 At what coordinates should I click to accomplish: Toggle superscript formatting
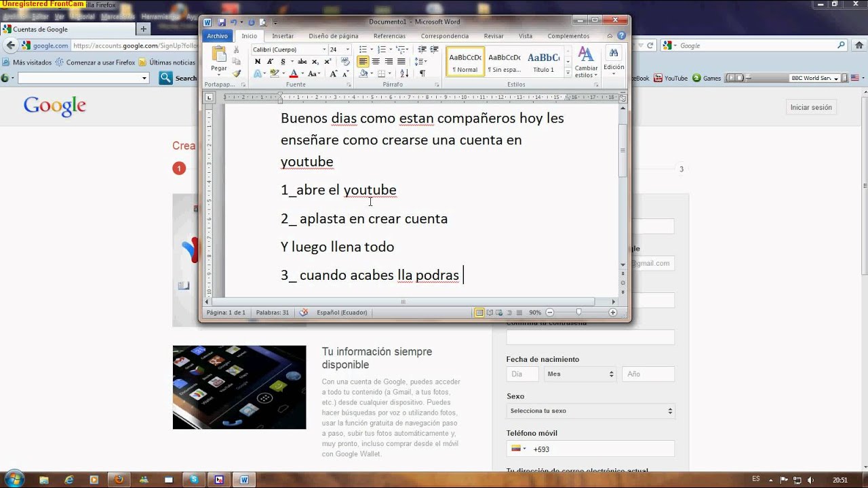coord(326,62)
